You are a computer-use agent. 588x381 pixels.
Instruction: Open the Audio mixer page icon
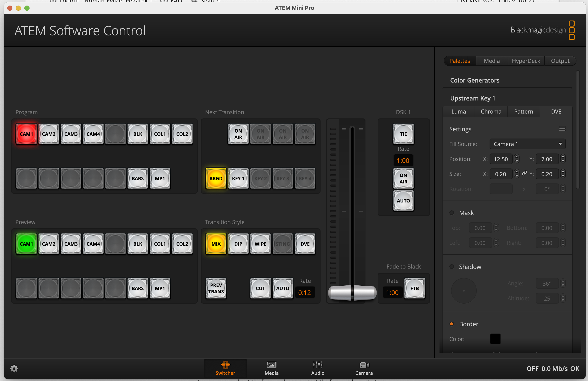[318, 368]
